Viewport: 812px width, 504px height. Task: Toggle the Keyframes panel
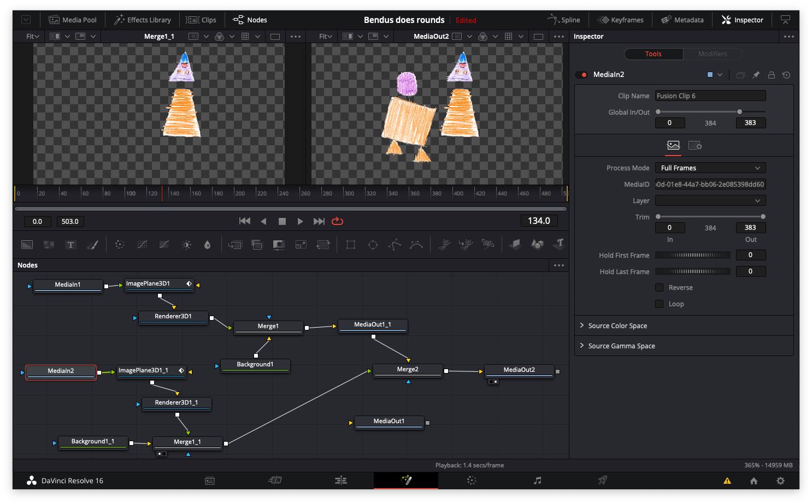(x=620, y=20)
